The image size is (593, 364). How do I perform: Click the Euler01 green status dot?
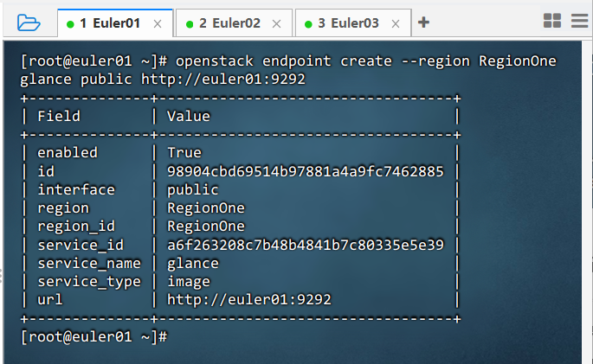click(70, 24)
